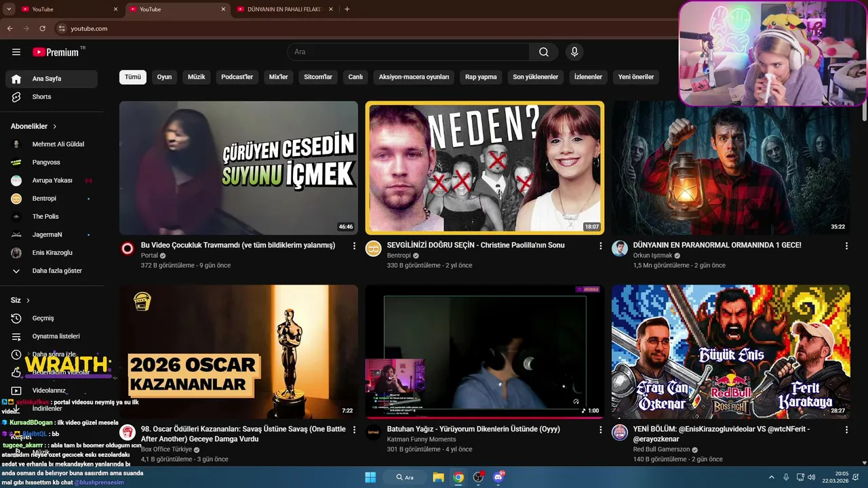Open Chrome from the taskbar

click(458, 477)
